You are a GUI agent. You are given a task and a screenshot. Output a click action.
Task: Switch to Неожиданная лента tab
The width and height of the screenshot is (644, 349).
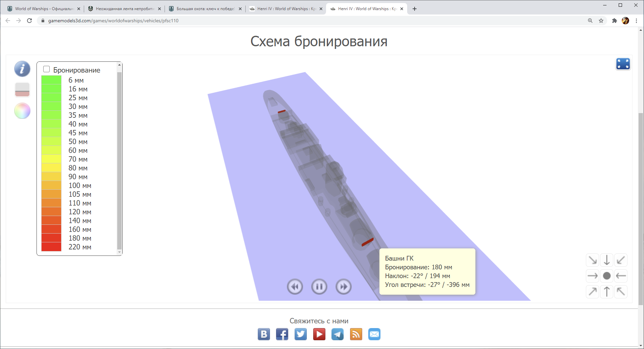[124, 9]
